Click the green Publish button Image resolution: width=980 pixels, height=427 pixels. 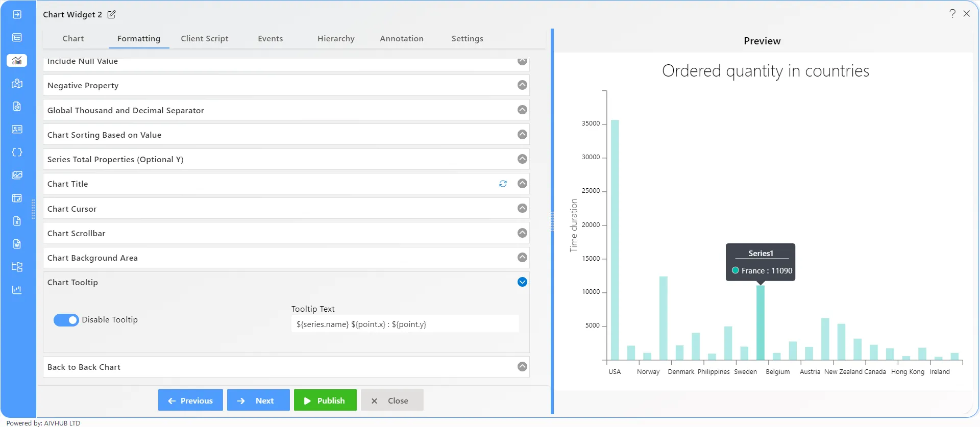(325, 400)
